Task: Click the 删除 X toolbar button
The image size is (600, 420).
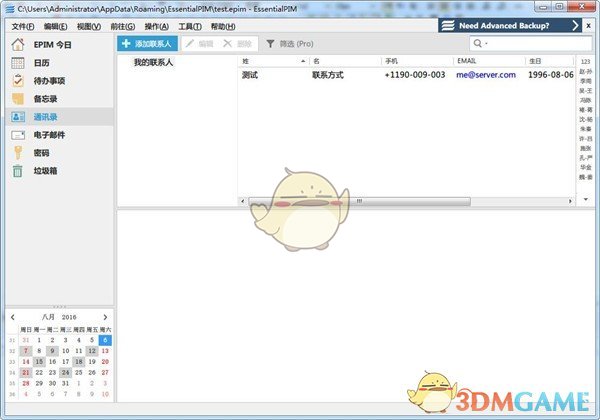Action: tap(237, 44)
